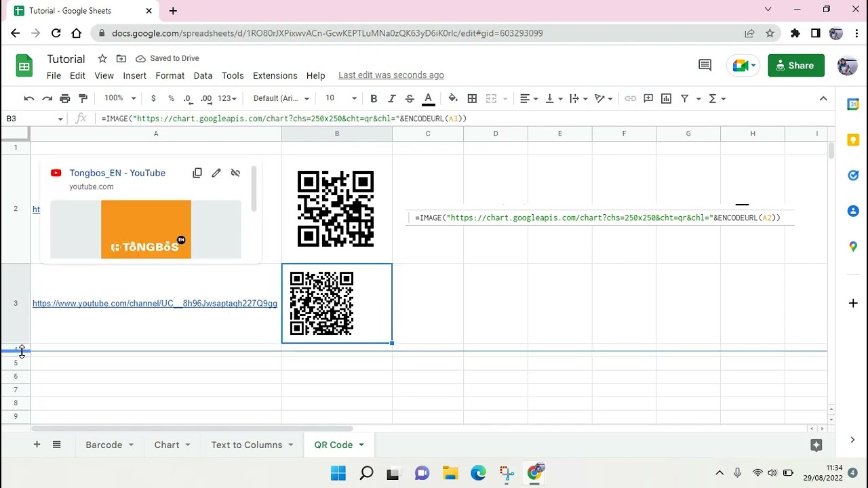Open the QR Code tab dropdown arrow
868x488 pixels.
(361, 445)
